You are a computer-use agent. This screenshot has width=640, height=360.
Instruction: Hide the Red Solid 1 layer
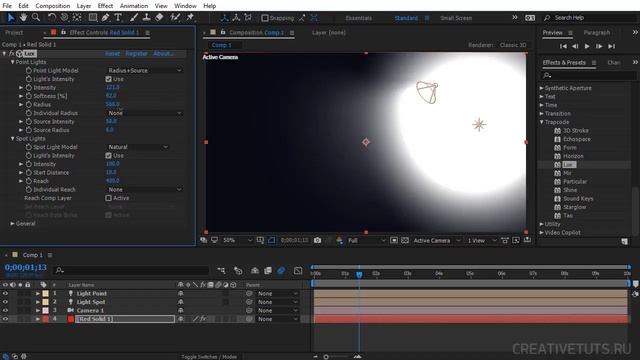pyautogui.click(x=5, y=319)
